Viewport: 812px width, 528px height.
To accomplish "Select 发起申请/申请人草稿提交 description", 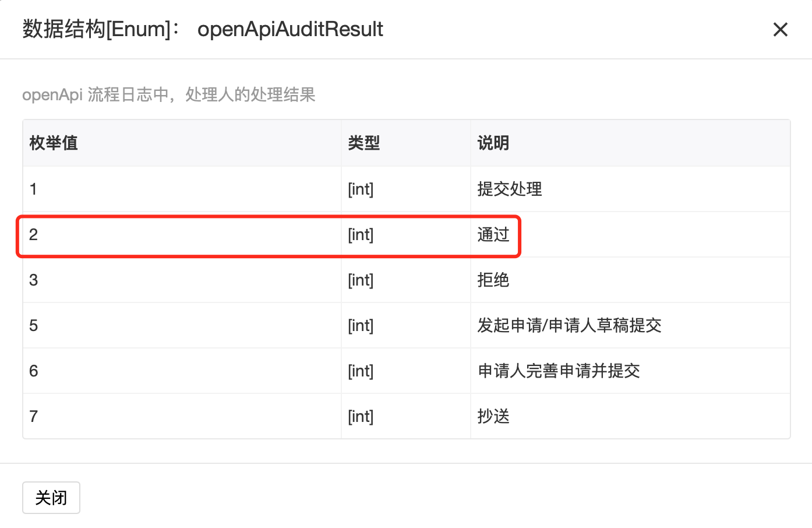I will pos(569,325).
